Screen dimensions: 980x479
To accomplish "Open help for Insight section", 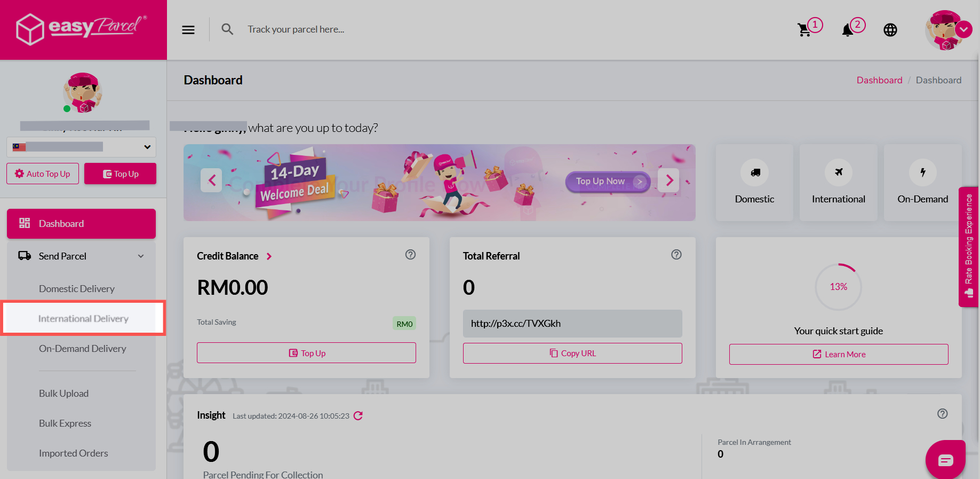I will (943, 414).
